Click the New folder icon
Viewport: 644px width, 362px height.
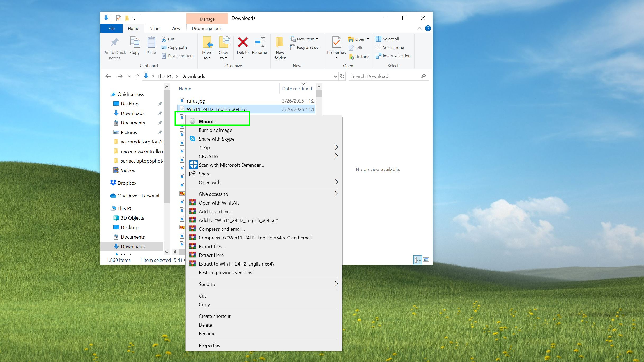(280, 42)
